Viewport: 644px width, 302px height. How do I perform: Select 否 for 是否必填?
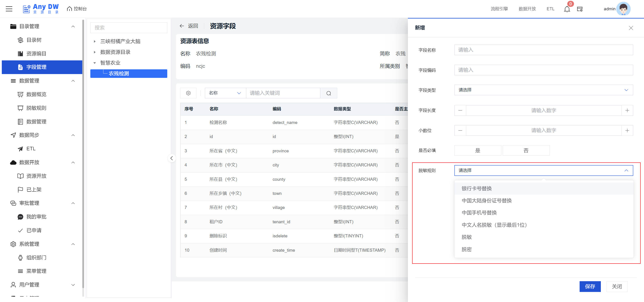(x=526, y=151)
